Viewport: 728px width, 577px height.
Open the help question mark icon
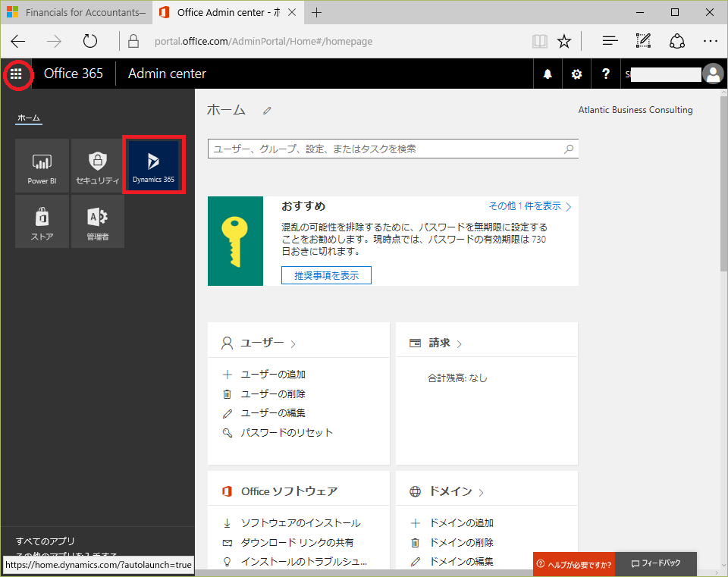click(605, 74)
